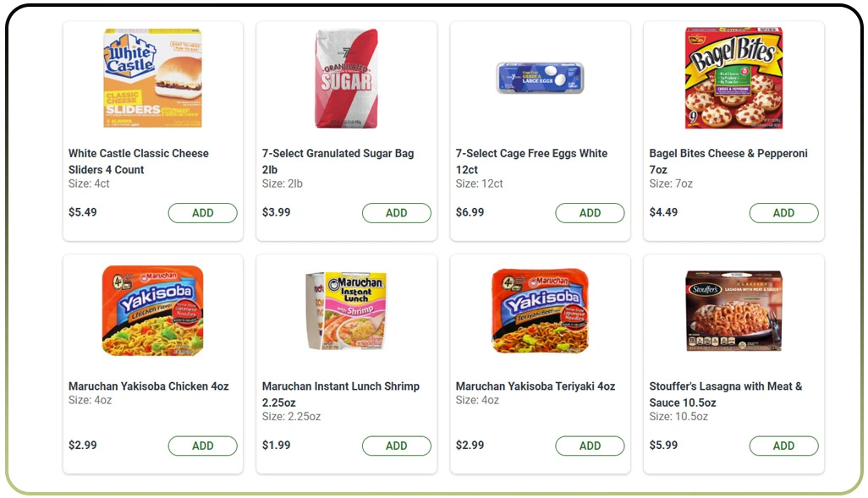This screenshot has width=868, height=498.
Task: Add Bagel Bites Cheese & Pepperoni to cart
Action: tap(783, 213)
